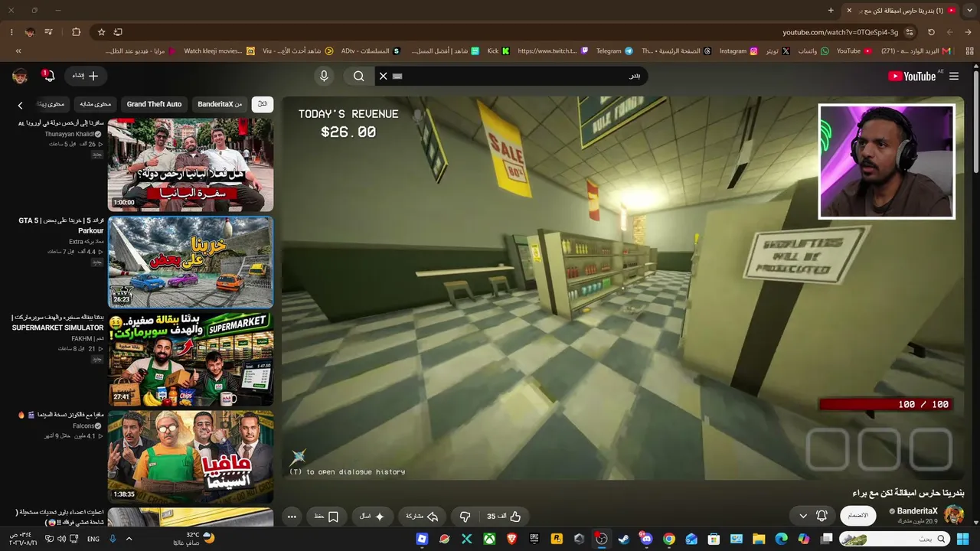
Task: Open the browser extensions puzzle icon
Action: point(76,32)
